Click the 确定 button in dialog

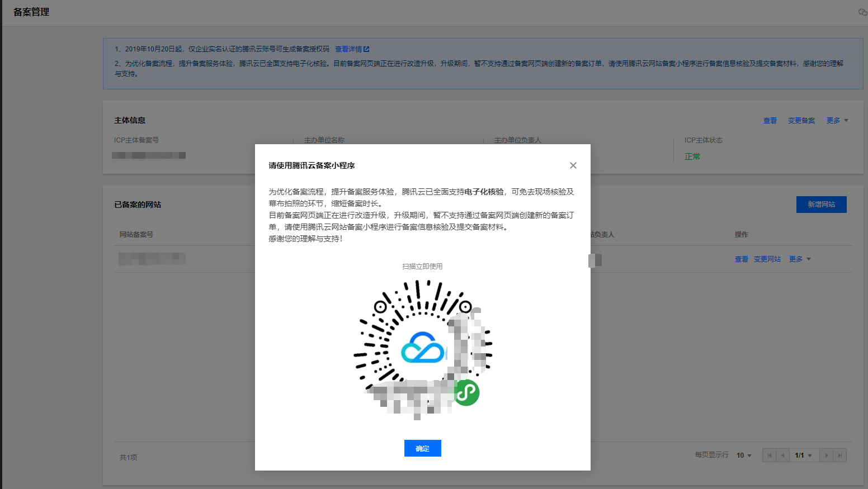coord(423,448)
